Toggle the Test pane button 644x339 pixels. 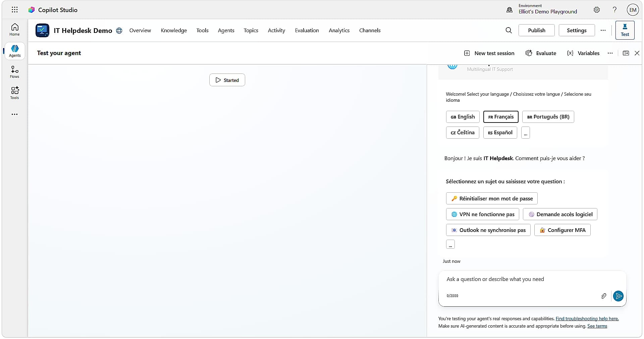pos(625,30)
